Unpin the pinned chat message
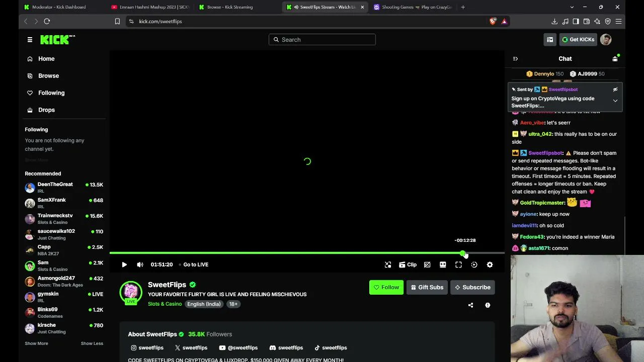Viewport: 644px width, 362px height. [x=615, y=89]
